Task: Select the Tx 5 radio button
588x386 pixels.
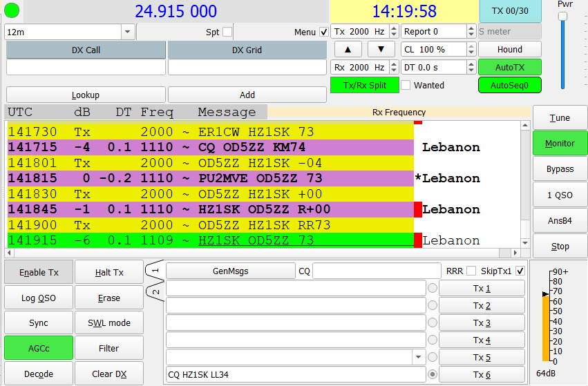Action: click(x=433, y=357)
